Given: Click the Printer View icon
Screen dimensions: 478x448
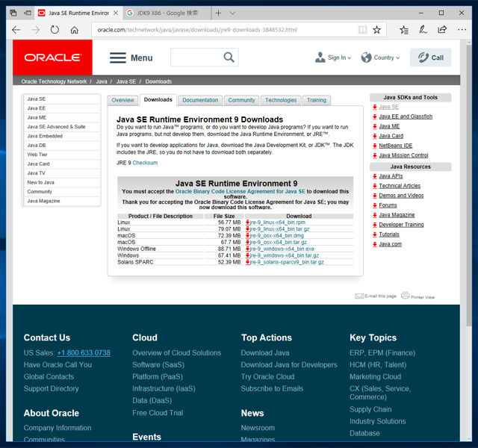Looking at the screenshot, I should coord(405,296).
